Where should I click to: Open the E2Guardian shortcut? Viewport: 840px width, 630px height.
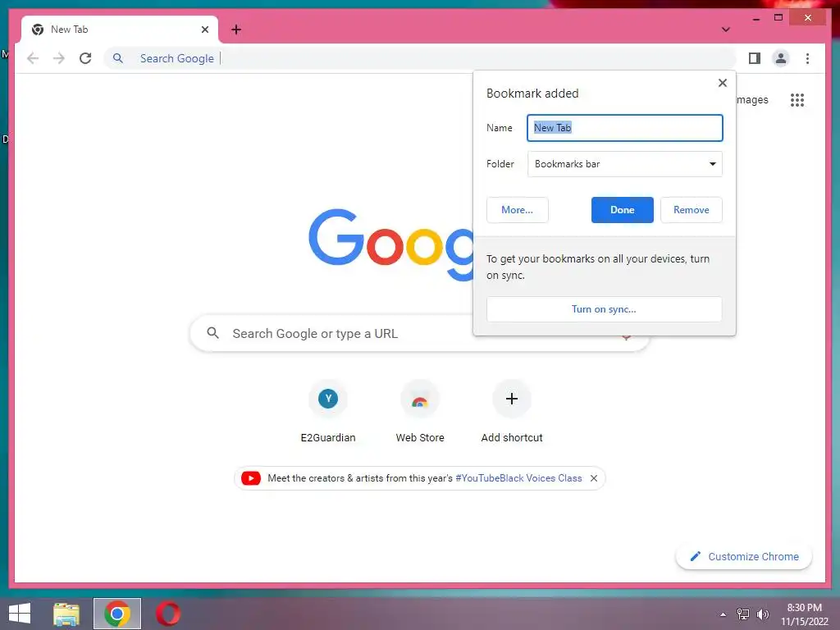click(x=328, y=412)
